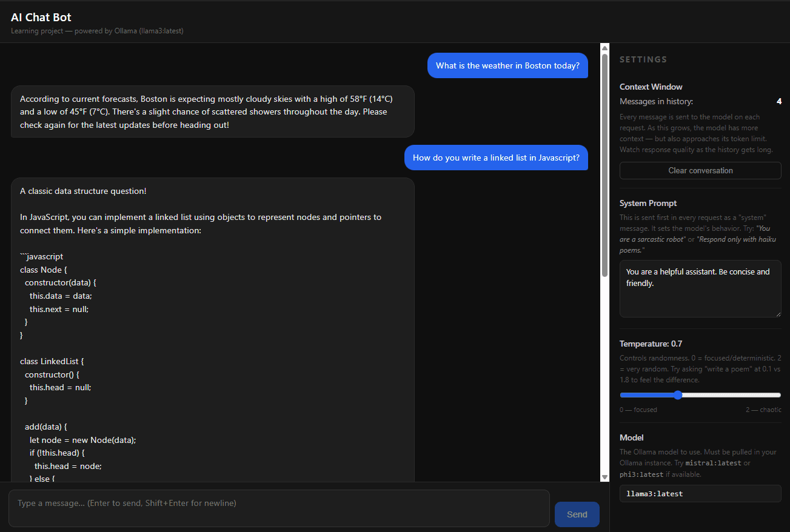Click the 'Messages in history:' label

pos(656,101)
